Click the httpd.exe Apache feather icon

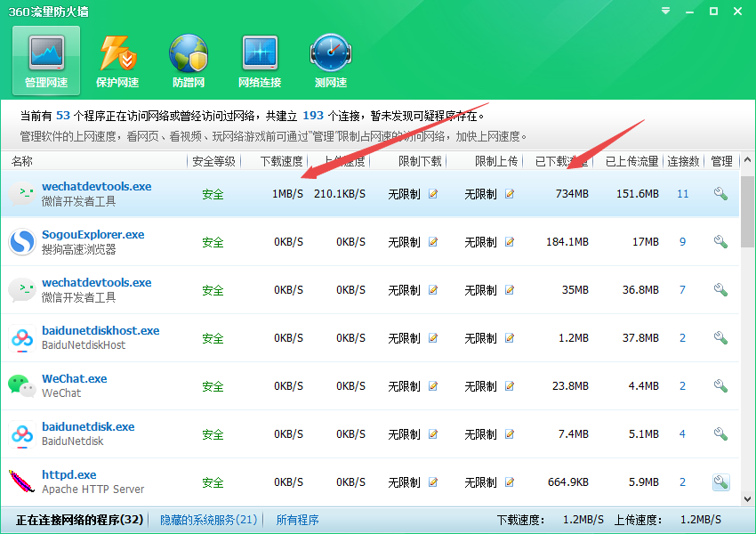tap(22, 481)
